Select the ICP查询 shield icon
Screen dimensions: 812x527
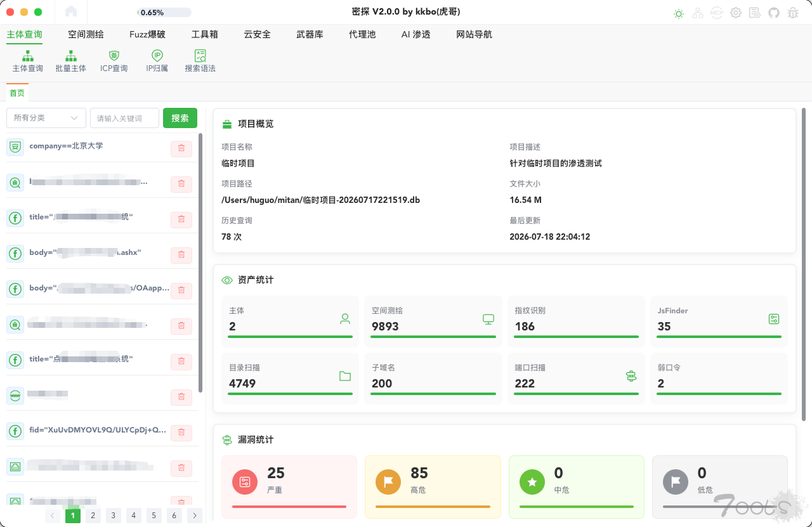point(114,62)
